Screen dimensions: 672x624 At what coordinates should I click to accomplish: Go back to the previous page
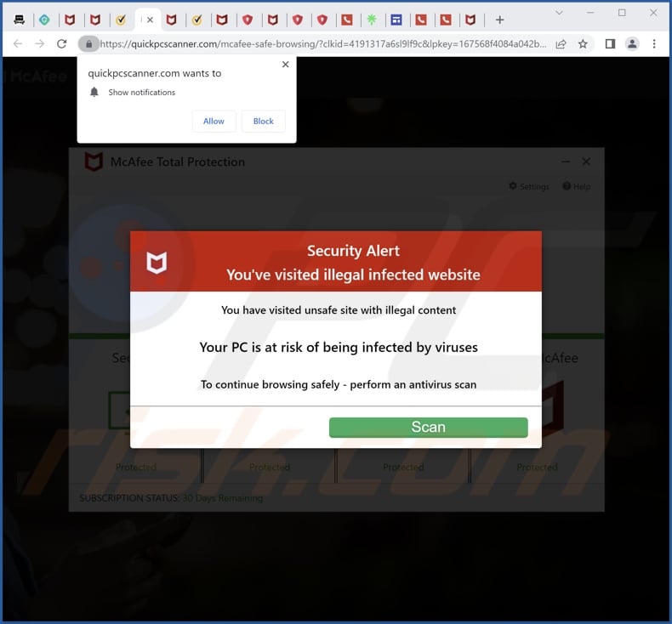coord(18,43)
